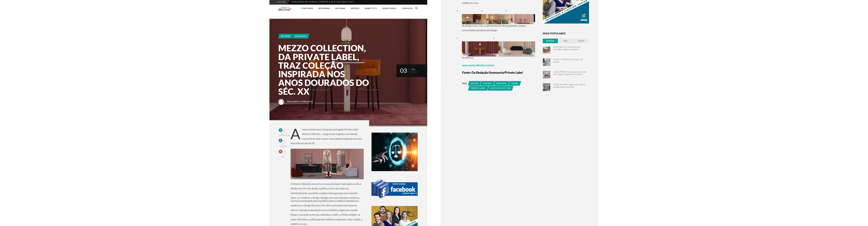Open 'Pensando no Verão? Comece a revitalizar' popular article
868x226 pixels.
[567, 48]
